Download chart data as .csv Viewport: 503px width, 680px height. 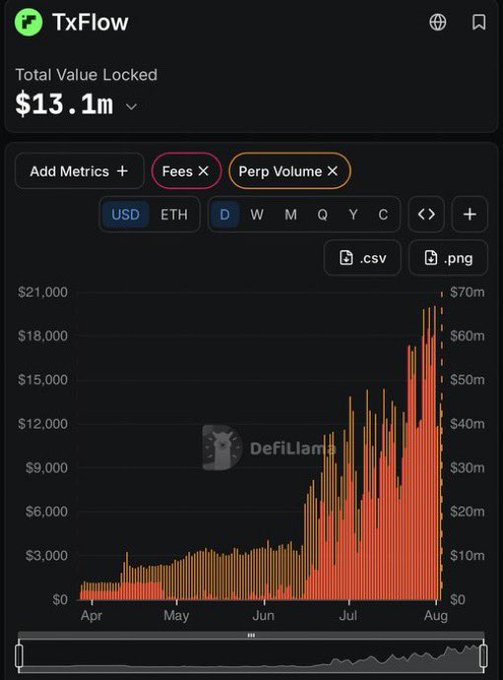point(362,258)
